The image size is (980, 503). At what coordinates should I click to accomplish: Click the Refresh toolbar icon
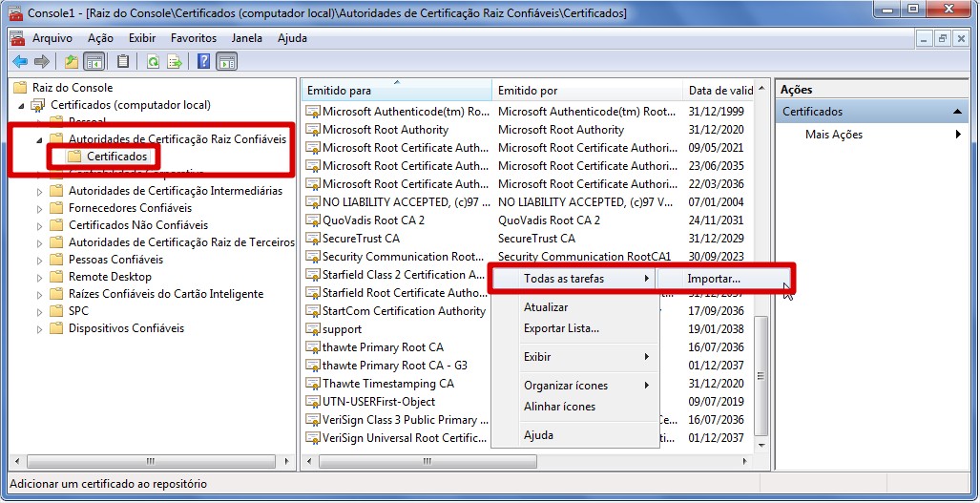[153, 62]
